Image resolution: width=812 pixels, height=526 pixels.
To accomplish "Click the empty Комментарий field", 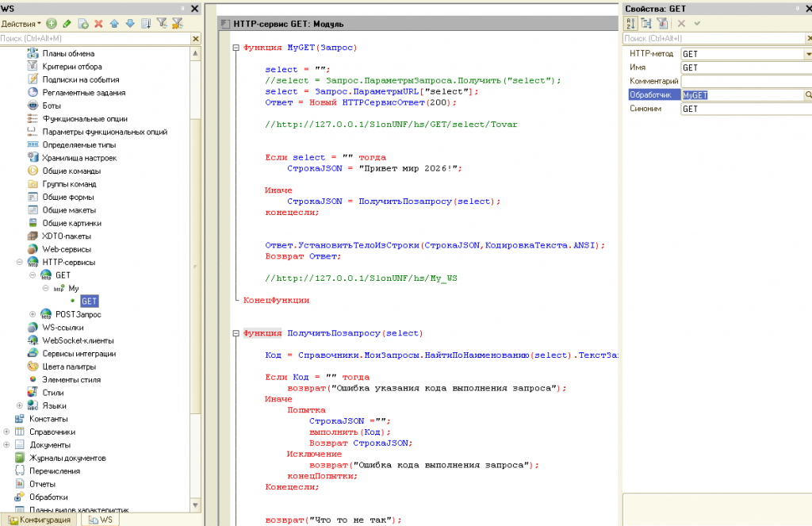I will tap(745, 82).
